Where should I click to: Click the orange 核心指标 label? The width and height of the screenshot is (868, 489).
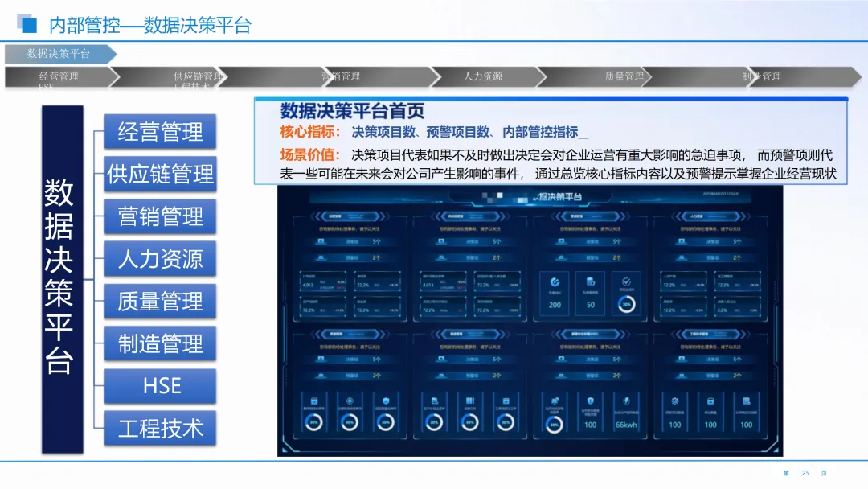[310, 132]
